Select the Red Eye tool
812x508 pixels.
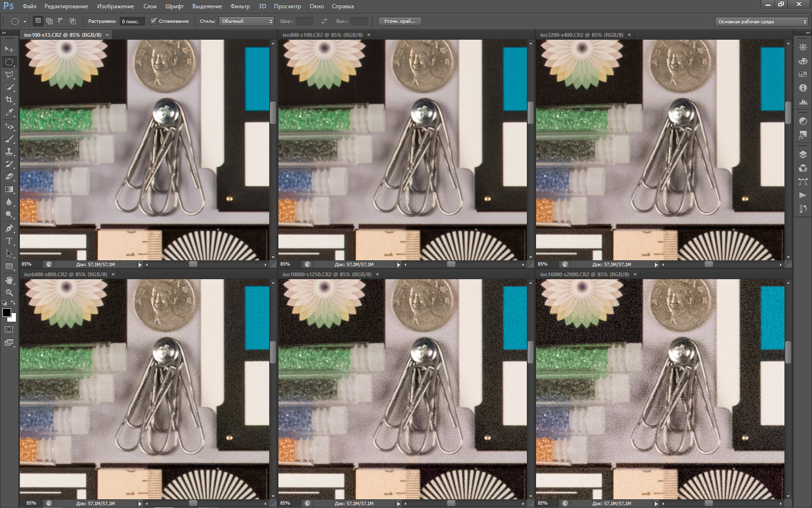9,126
